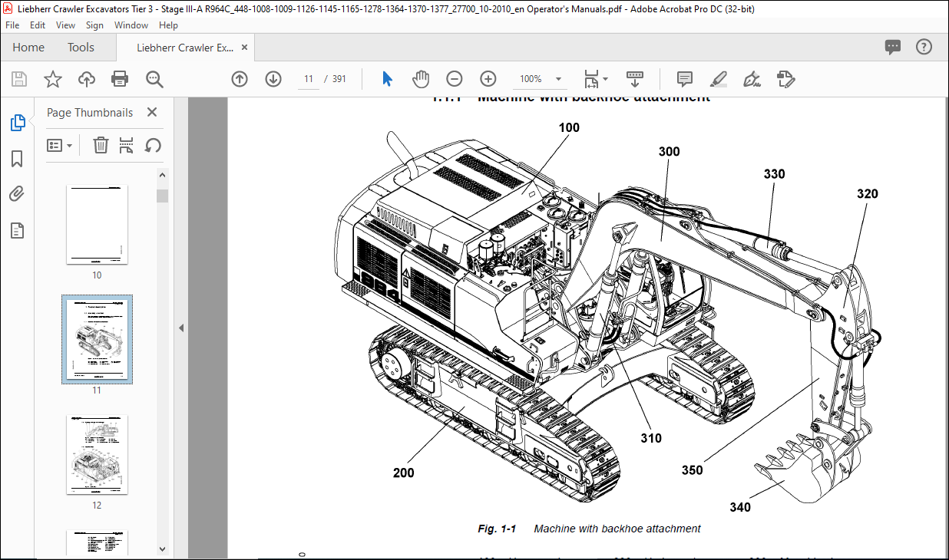949x560 pixels.
Task: Upload the file to cloud storage
Action: click(86, 79)
